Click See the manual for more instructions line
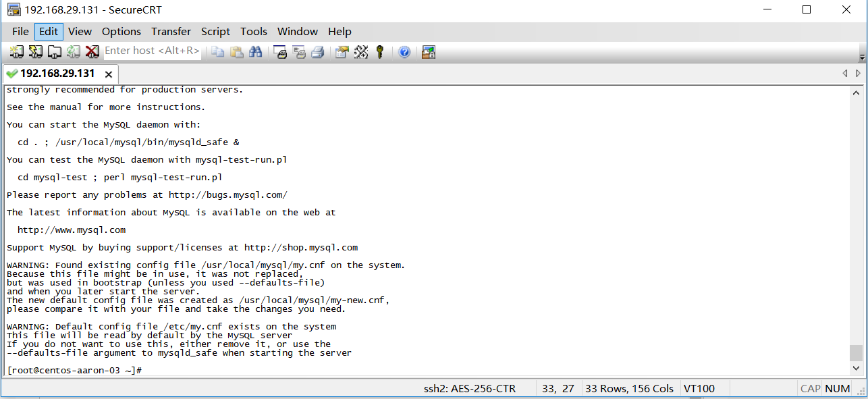Viewport: 868px width, 399px height. 106,107
